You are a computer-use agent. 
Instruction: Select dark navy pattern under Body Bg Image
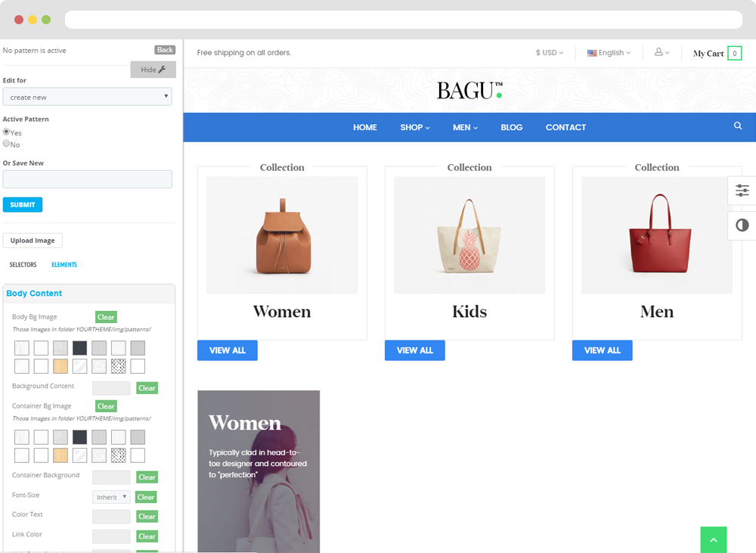click(79, 348)
